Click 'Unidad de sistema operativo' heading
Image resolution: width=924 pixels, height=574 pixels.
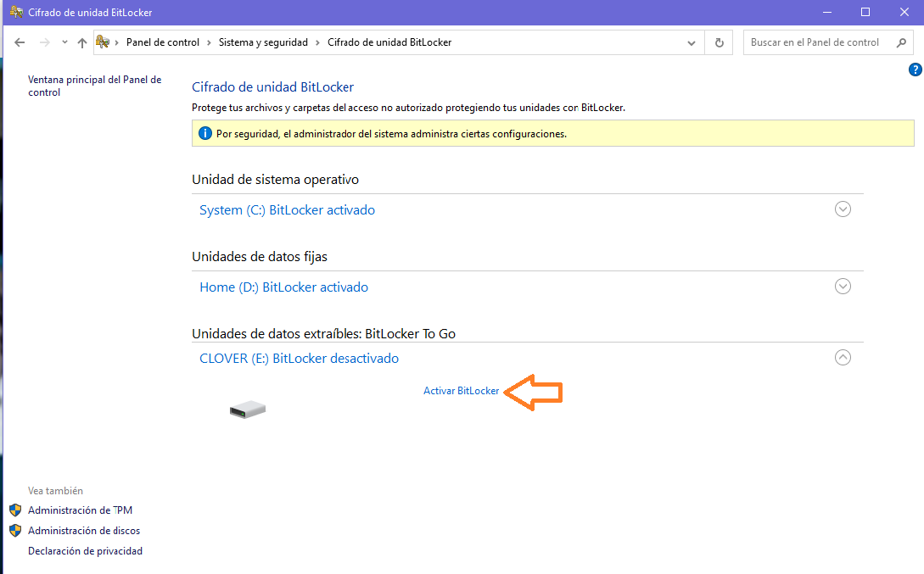[x=275, y=180]
